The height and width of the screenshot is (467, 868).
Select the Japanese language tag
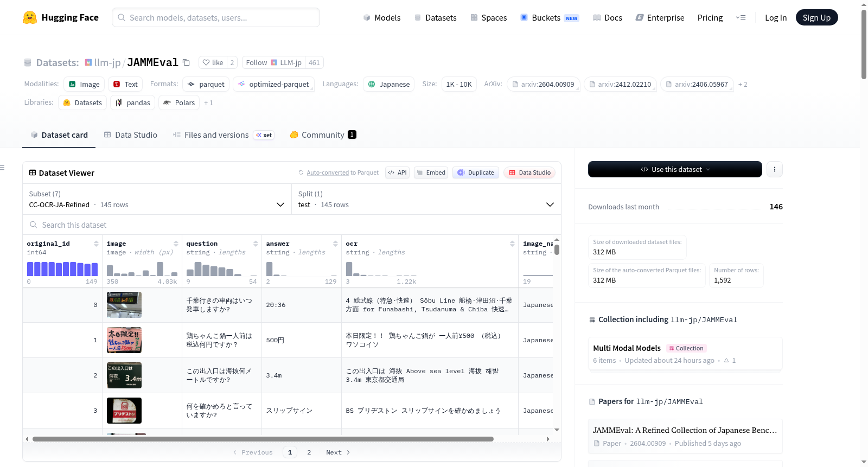389,84
